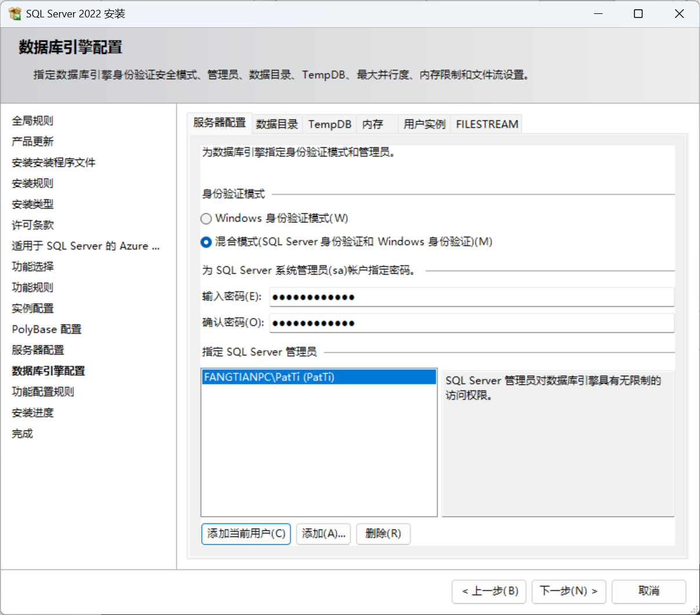
Task: Click the administrator description text panel
Action: pyautogui.click(x=558, y=444)
